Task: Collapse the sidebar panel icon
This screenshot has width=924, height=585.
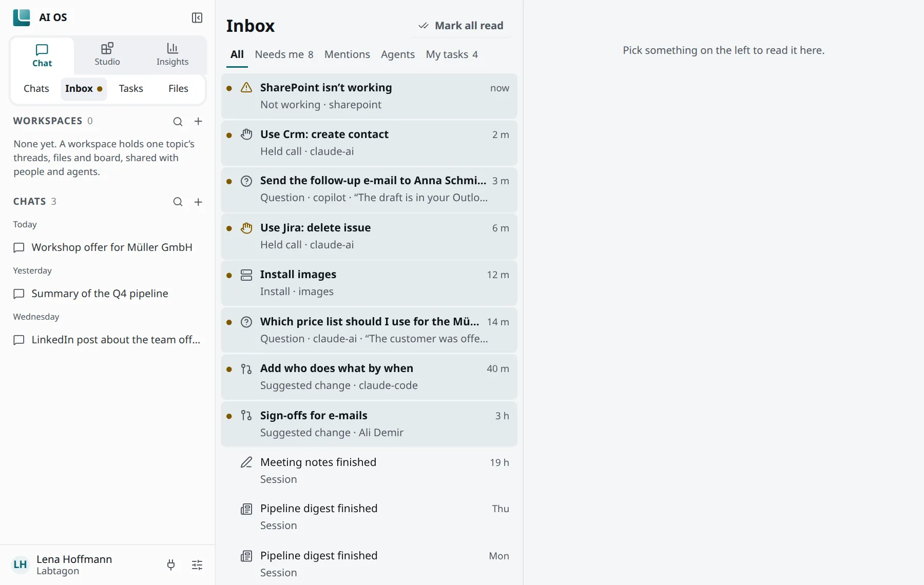Action: point(197,18)
